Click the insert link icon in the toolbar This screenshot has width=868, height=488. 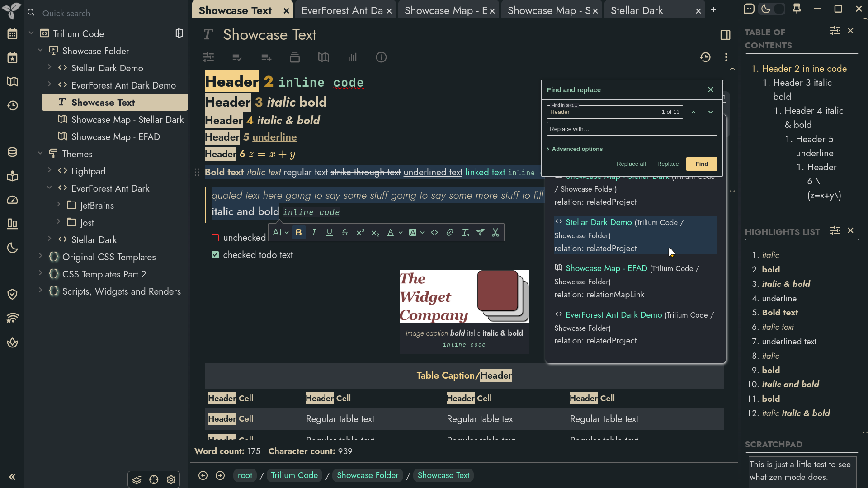coord(450,232)
